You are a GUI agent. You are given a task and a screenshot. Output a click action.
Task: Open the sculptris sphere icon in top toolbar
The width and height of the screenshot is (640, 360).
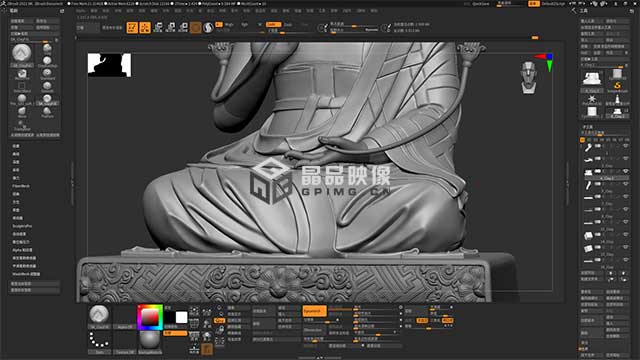(208, 27)
